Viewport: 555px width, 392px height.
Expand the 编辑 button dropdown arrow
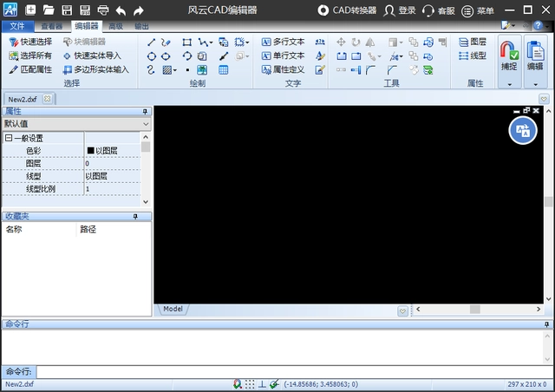(x=535, y=85)
